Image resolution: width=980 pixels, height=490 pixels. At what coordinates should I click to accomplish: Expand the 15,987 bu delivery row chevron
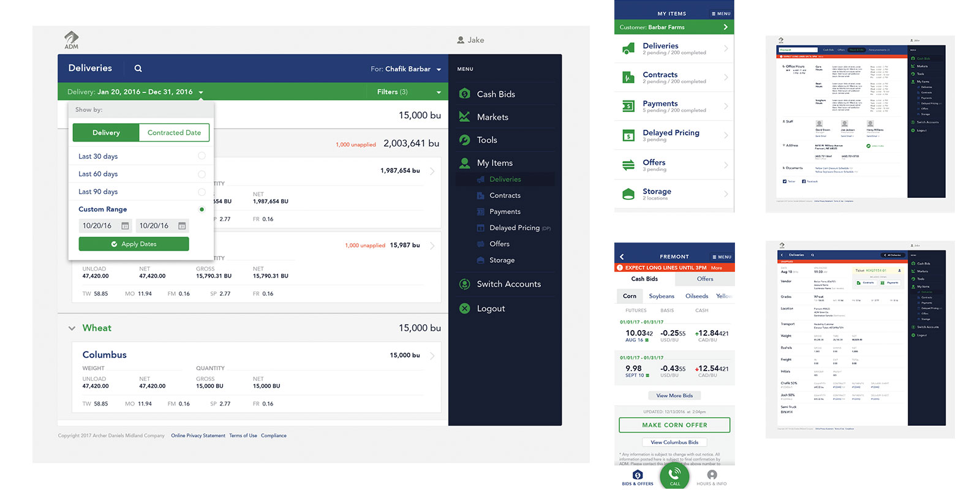pyautogui.click(x=432, y=246)
